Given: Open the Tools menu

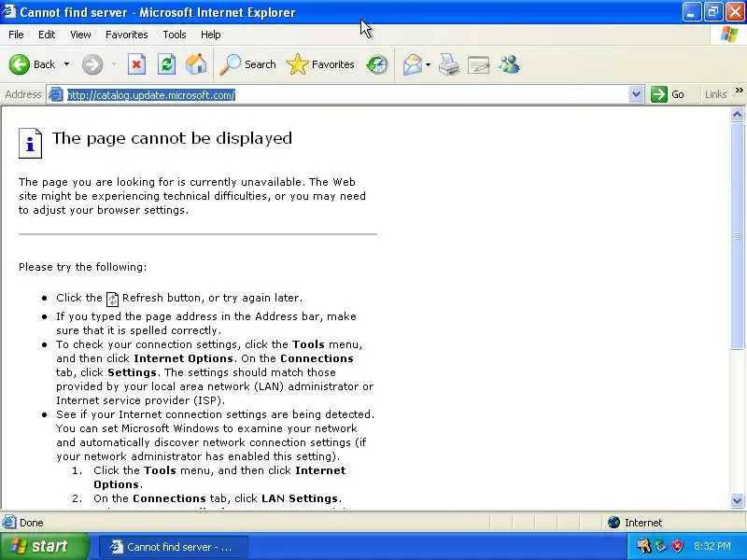Looking at the screenshot, I should [x=175, y=35].
